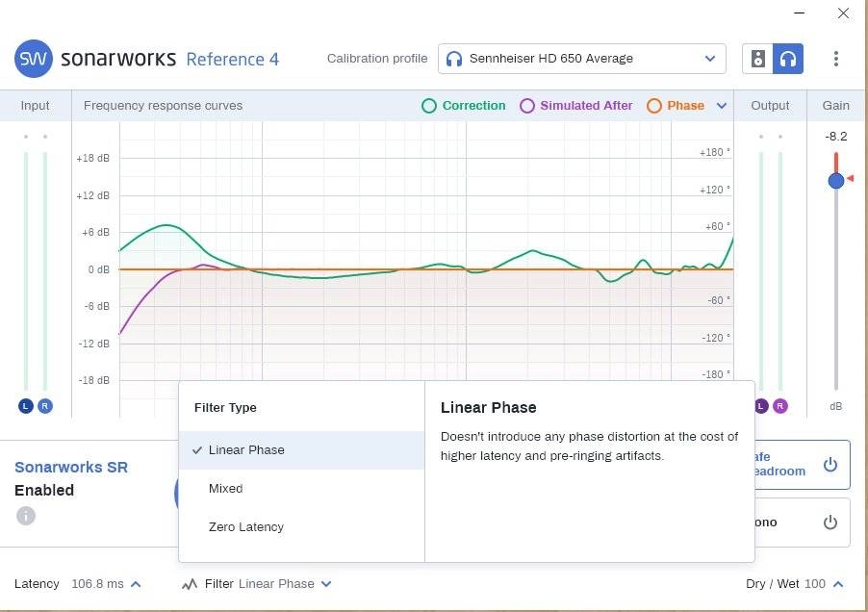Collapse the Filter type dropdown chevron
Screen dimensions: 868x612
pos(326,584)
